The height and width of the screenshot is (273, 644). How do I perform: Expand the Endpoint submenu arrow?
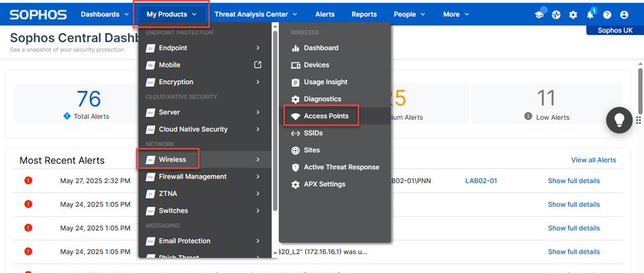(x=258, y=48)
